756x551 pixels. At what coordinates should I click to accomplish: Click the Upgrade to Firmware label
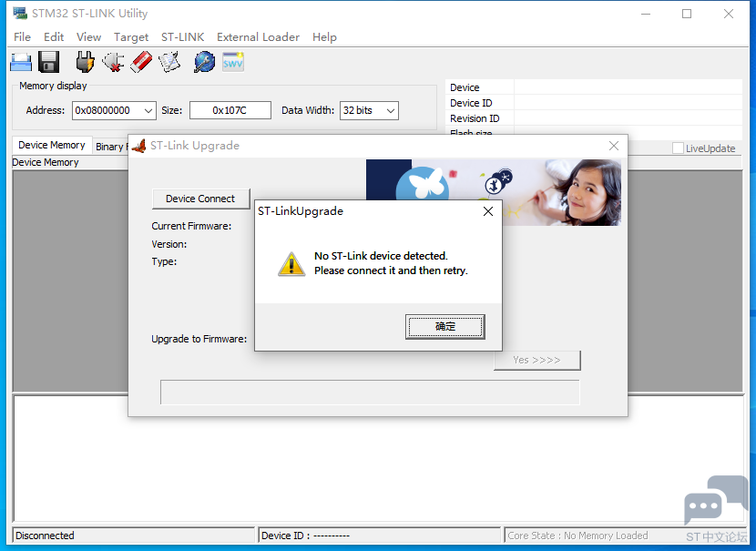tap(199, 339)
